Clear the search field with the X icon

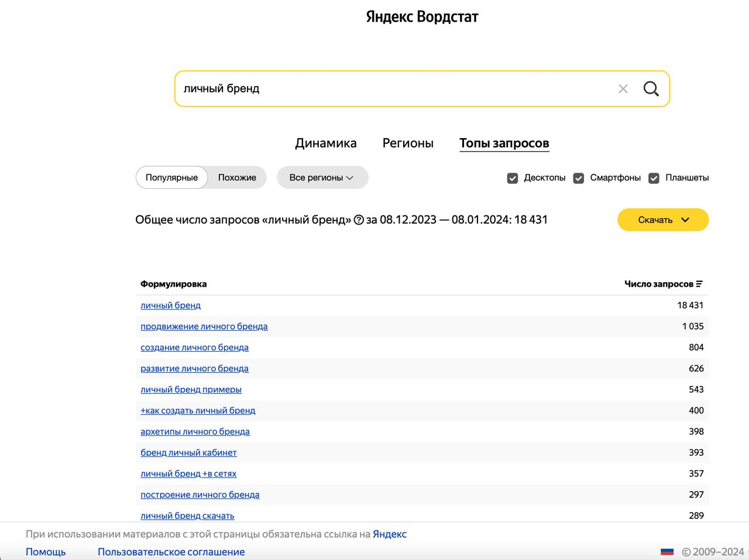[x=623, y=89]
